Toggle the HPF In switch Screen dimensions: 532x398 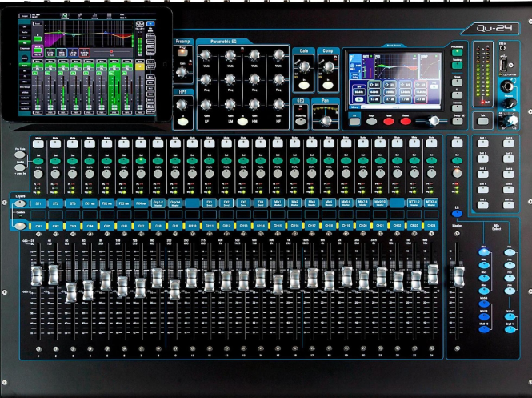pos(184,121)
